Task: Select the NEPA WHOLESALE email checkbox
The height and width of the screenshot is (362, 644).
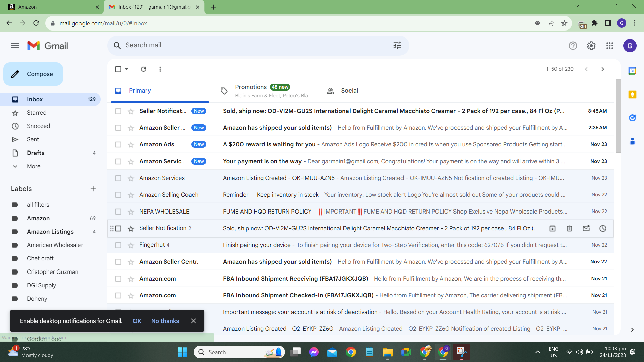Action: pos(118,212)
